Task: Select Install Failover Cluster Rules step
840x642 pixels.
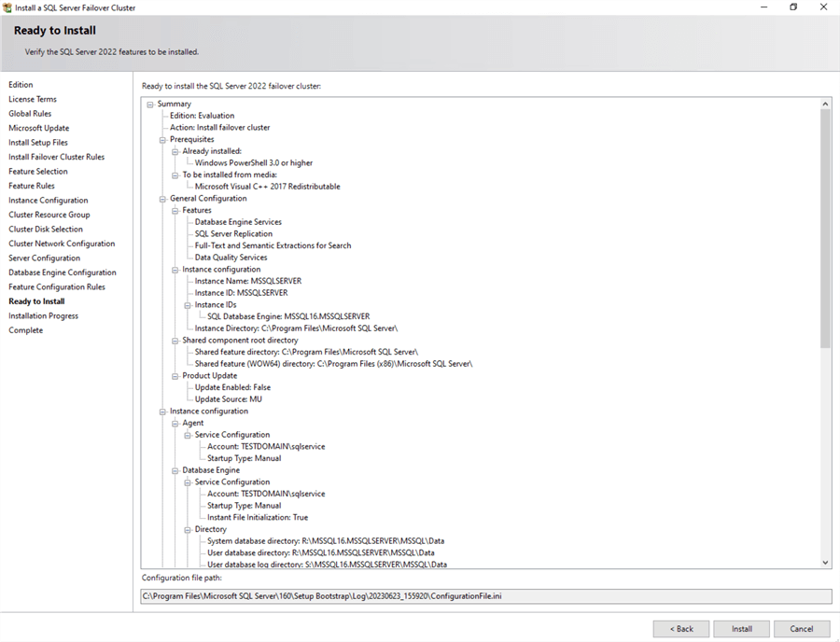Action: pos(56,157)
